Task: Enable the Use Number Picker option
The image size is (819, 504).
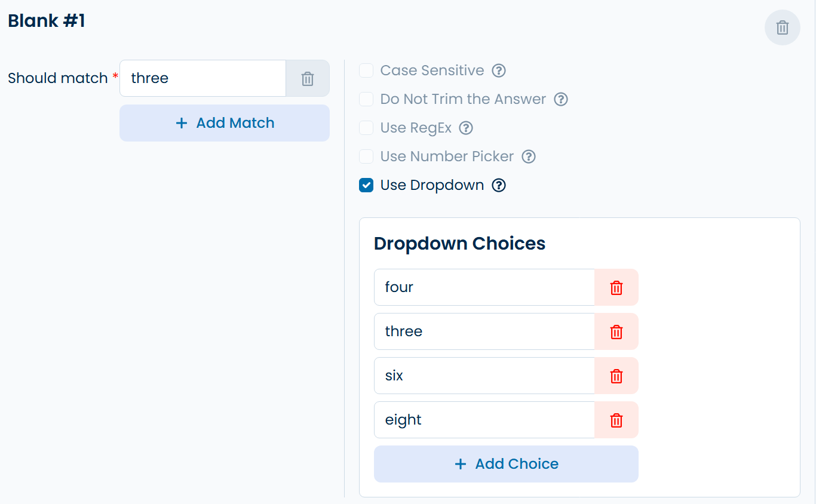Action: pos(366,156)
